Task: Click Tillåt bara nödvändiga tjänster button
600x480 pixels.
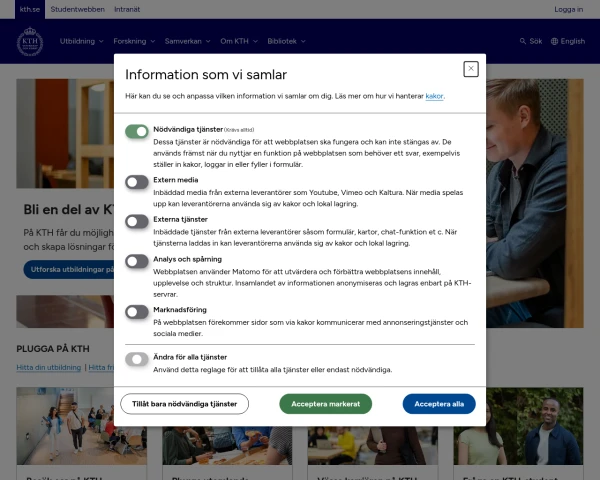Action: tap(185, 404)
